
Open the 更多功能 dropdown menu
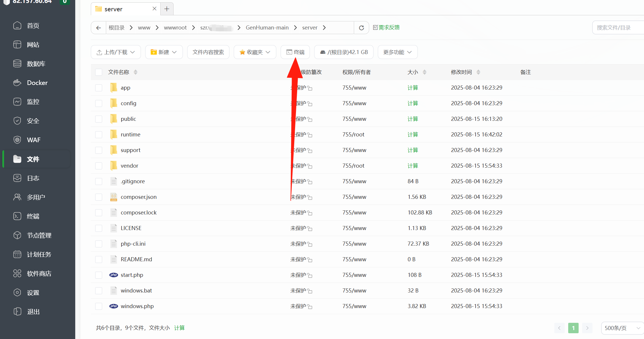[397, 52]
